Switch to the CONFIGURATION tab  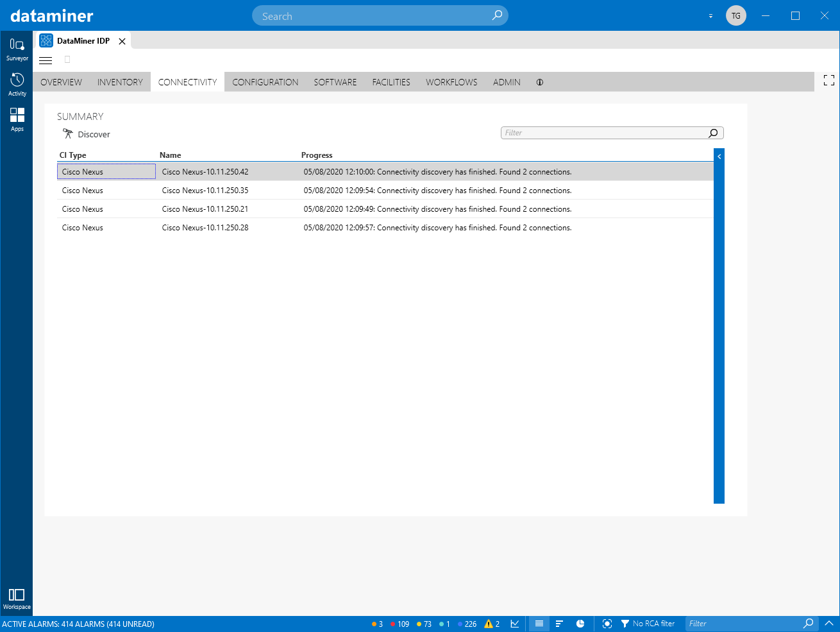(x=265, y=82)
